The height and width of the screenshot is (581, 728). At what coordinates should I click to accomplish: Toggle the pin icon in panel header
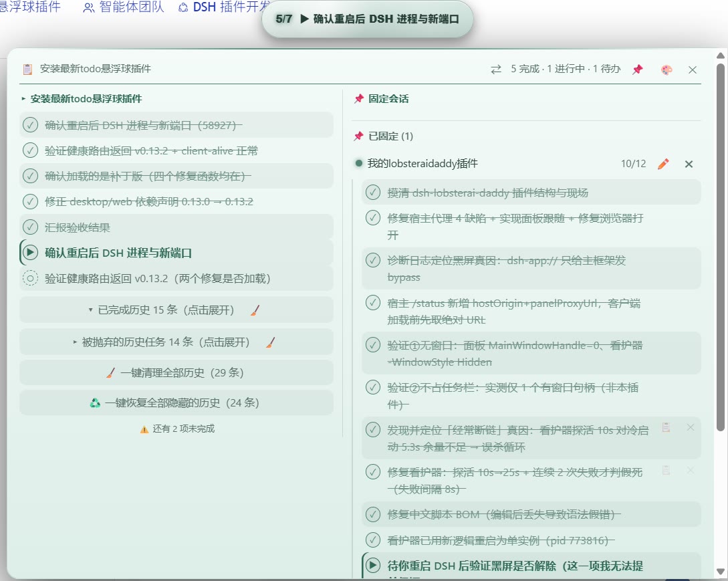(638, 70)
